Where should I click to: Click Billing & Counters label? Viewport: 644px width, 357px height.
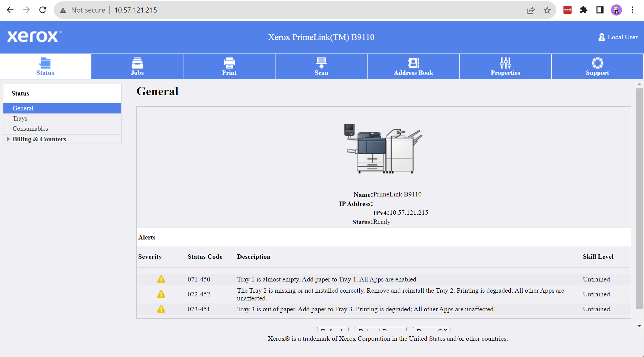tap(39, 139)
